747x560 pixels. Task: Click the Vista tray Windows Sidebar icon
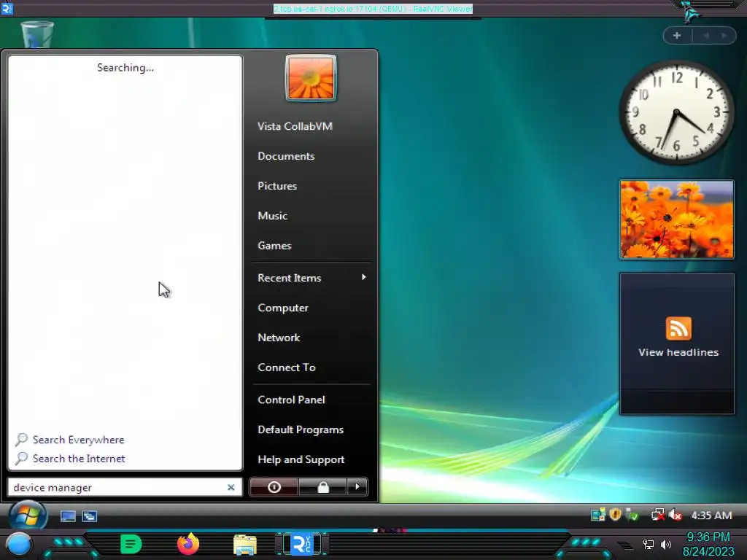pos(598,515)
